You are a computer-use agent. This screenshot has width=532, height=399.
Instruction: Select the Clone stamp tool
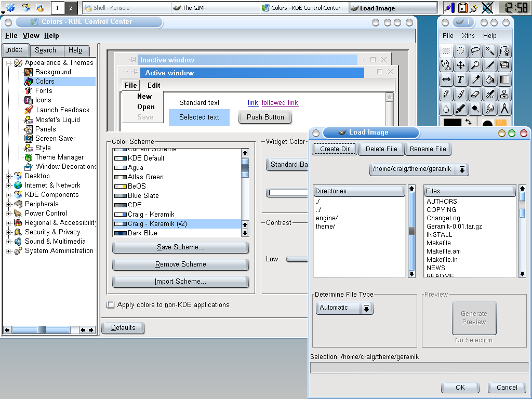pos(504,95)
